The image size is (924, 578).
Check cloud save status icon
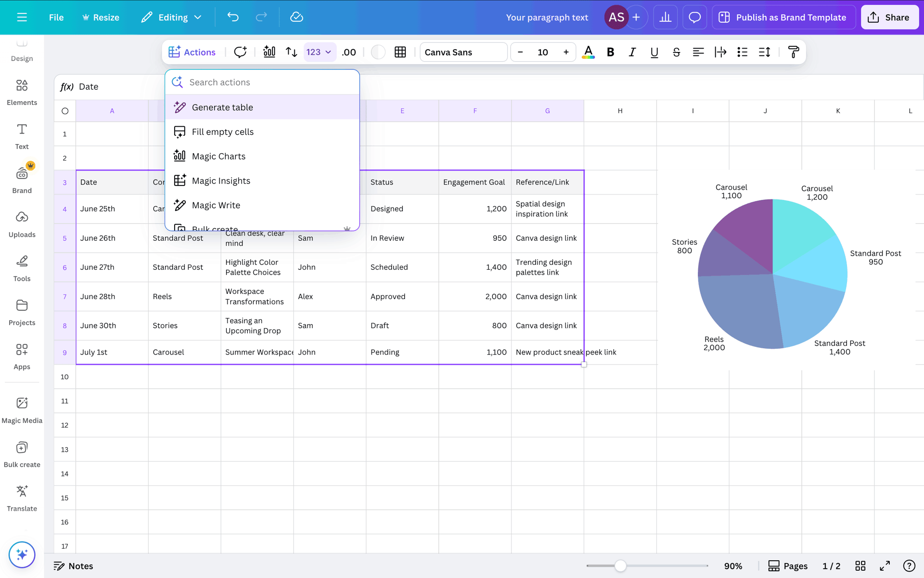(296, 17)
